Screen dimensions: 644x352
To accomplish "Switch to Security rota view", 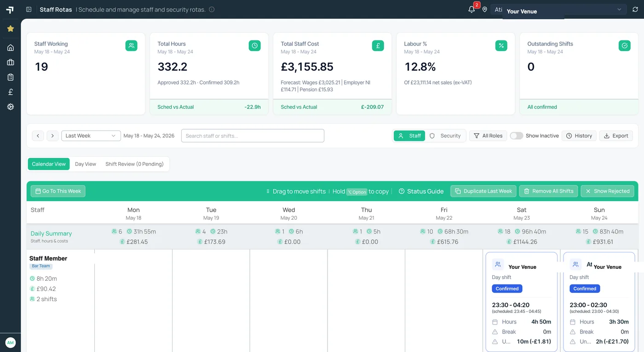I will 445,136.
